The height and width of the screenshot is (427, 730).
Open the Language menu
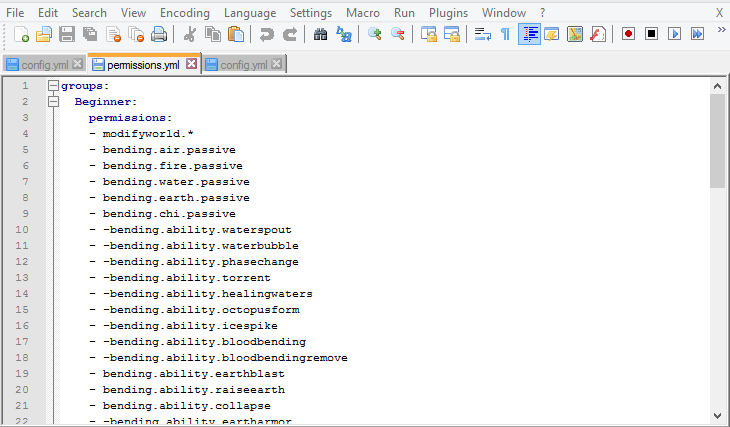click(x=250, y=13)
